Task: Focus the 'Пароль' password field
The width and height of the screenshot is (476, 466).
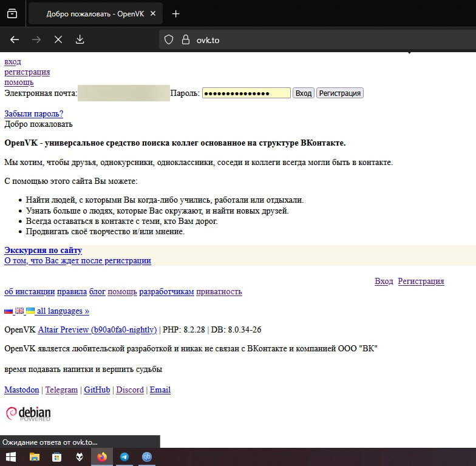Action: [x=246, y=93]
